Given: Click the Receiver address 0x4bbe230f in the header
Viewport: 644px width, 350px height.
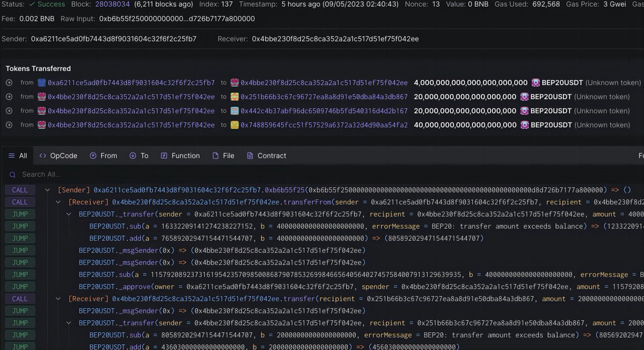Looking at the screenshot, I should click(335, 39).
